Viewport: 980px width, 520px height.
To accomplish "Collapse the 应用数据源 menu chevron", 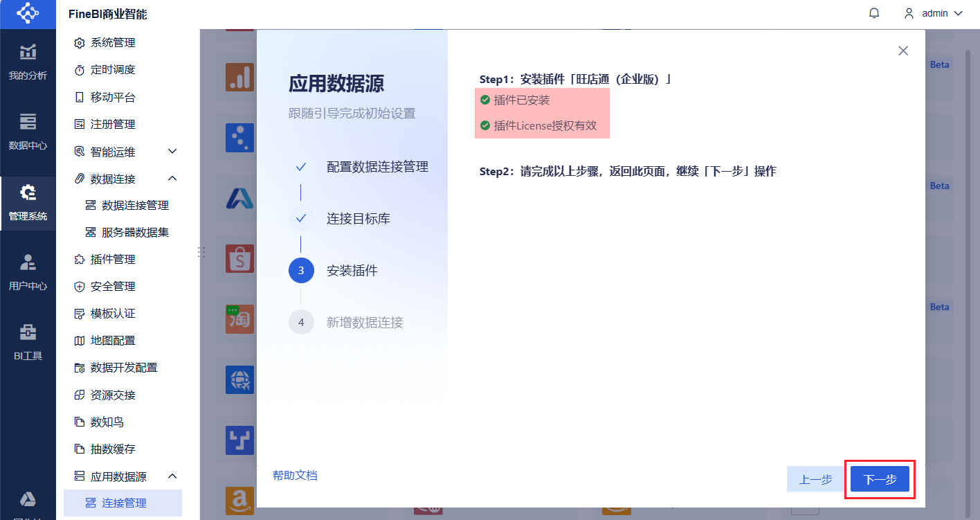I will [173, 476].
